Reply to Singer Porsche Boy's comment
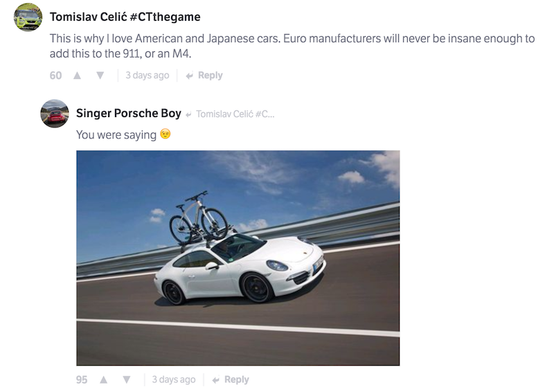The image size is (554, 392). click(x=236, y=380)
